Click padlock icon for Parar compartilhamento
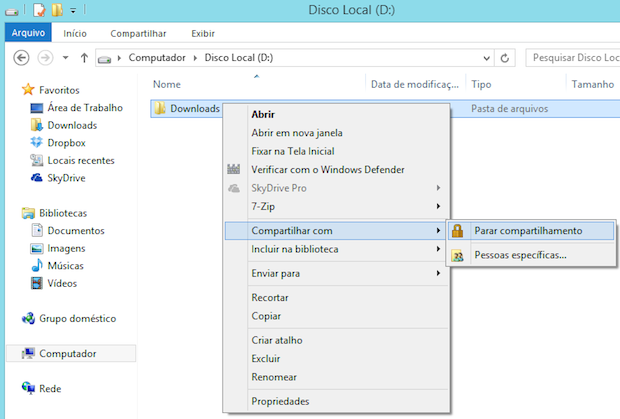The width and height of the screenshot is (620, 419). click(457, 231)
